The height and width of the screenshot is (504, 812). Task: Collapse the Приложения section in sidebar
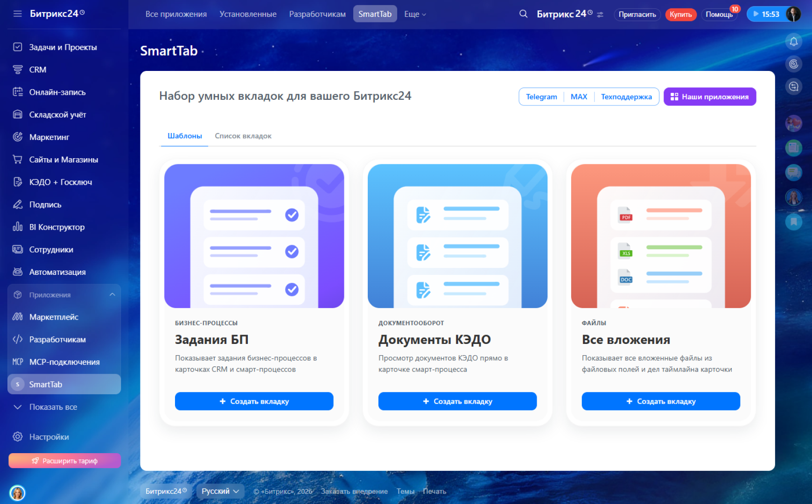click(64, 294)
